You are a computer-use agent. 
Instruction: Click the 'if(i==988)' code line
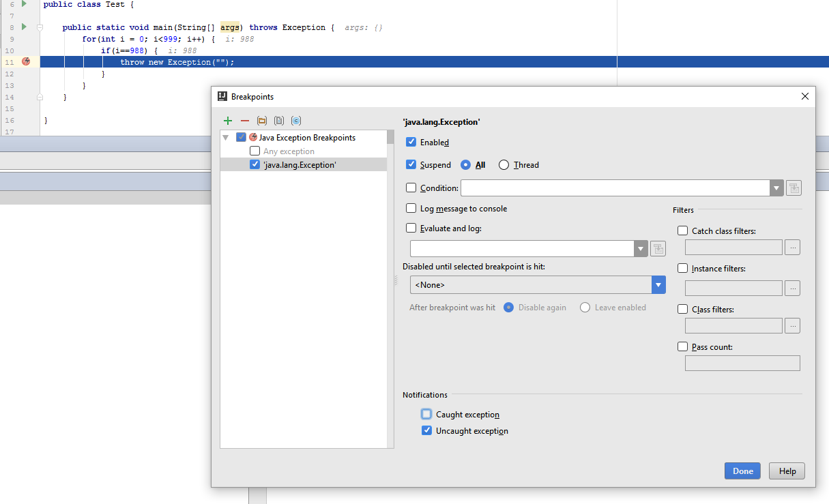[130, 50]
